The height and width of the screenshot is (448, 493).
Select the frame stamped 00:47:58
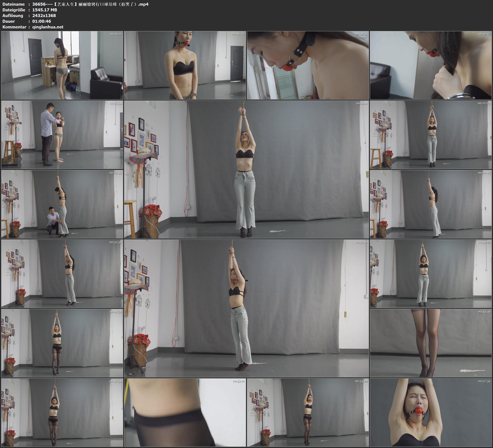click(62, 412)
